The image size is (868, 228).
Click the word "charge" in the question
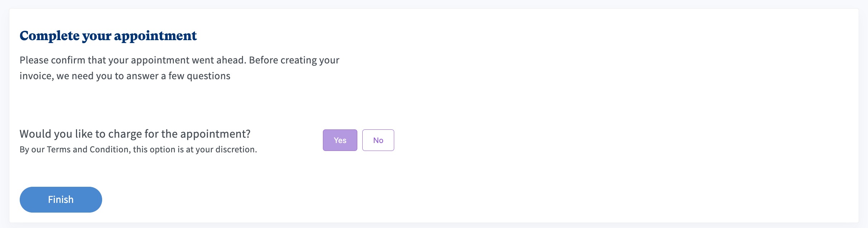[125, 134]
